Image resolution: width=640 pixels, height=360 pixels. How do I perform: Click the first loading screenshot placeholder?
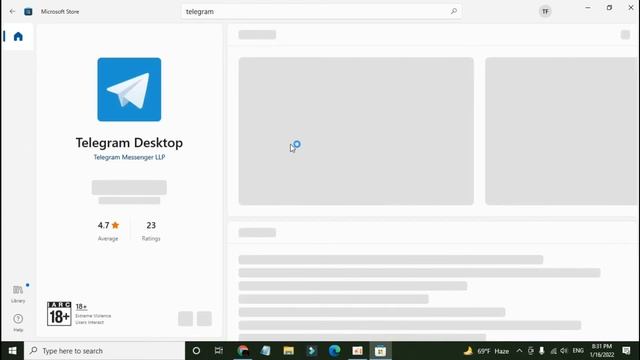coord(356,131)
